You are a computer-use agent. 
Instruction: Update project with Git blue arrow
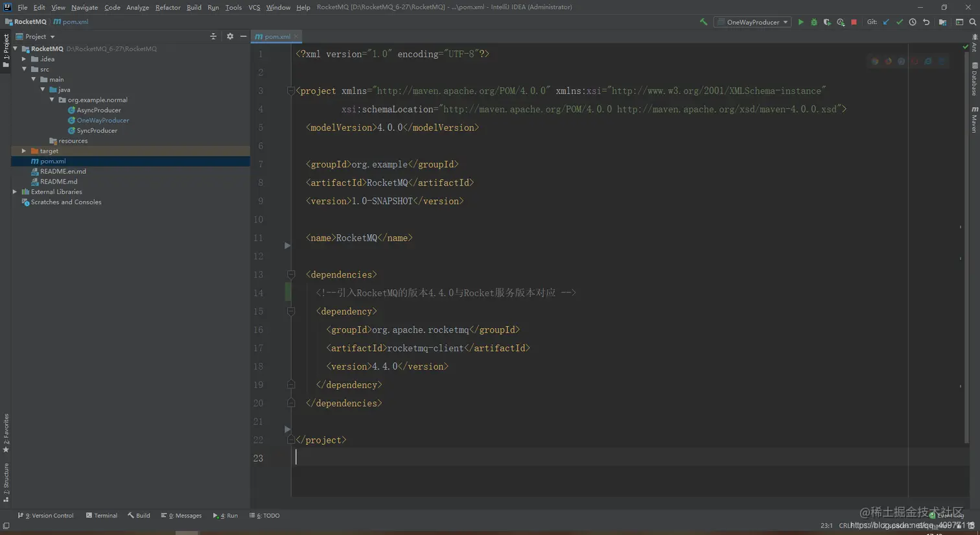point(886,22)
